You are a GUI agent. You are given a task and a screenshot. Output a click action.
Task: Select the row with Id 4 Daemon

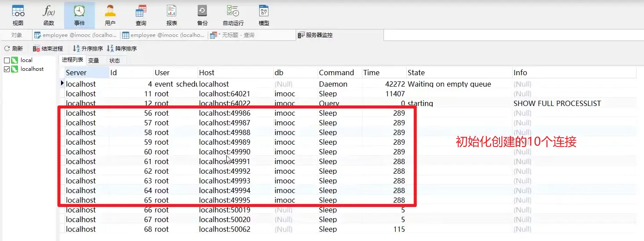351,84
